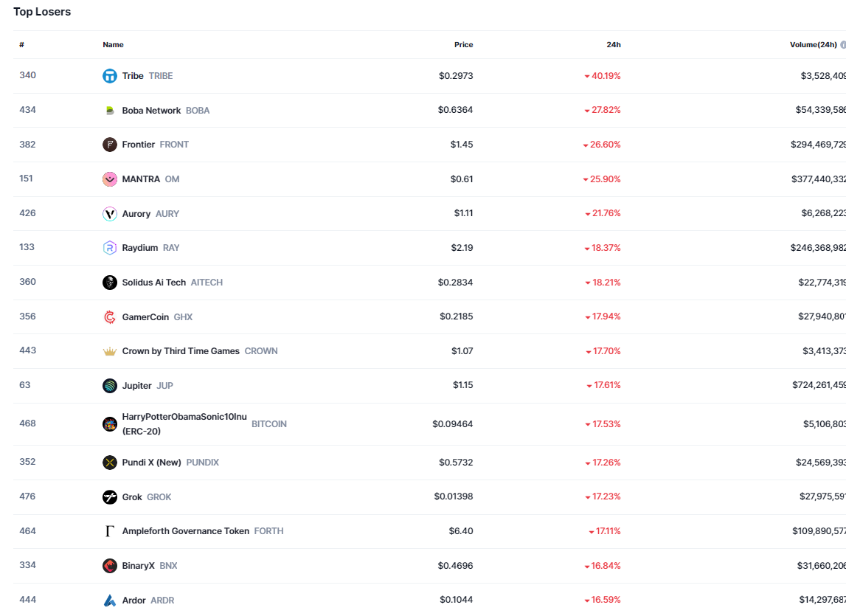Sort table by Price column header
This screenshot has height=616, width=846.
[x=463, y=45]
